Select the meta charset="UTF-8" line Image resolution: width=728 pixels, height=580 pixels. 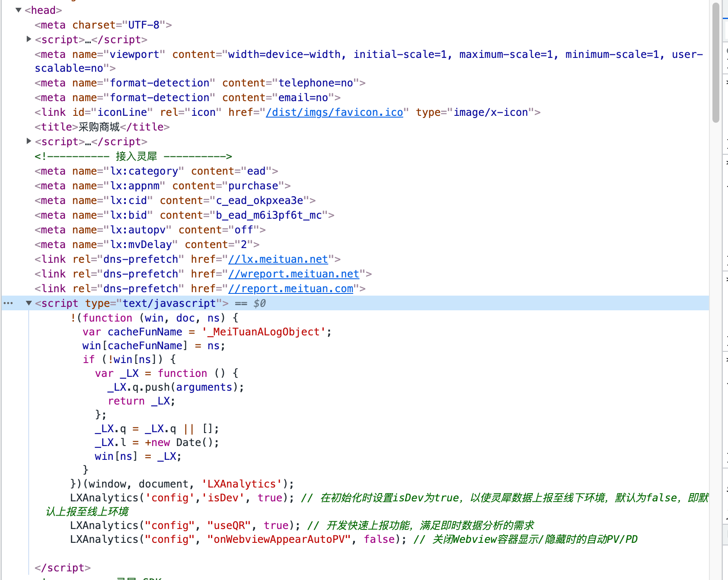pos(103,25)
